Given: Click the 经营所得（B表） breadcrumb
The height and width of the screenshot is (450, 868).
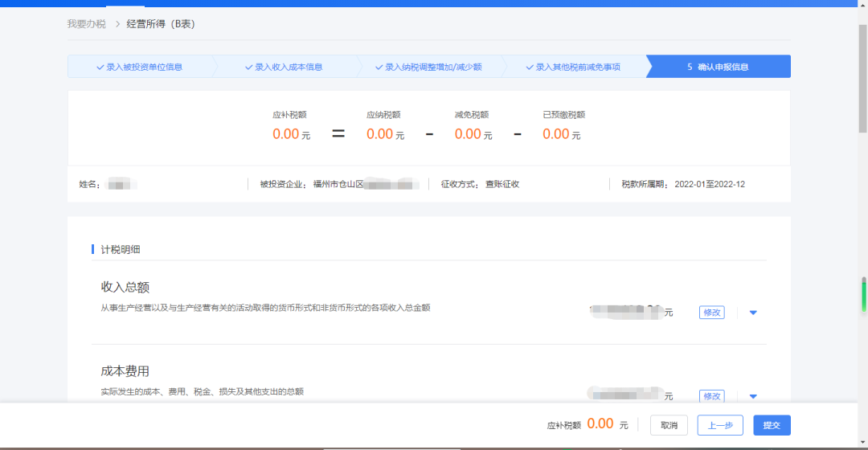Looking at the screenshot, I should coord(161,24).
